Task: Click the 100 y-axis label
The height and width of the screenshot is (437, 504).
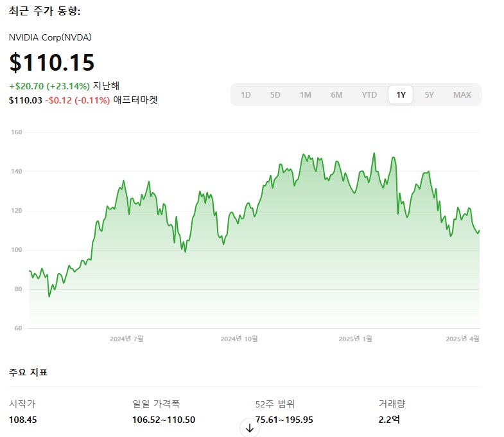Action: click(x=17, y=250)
